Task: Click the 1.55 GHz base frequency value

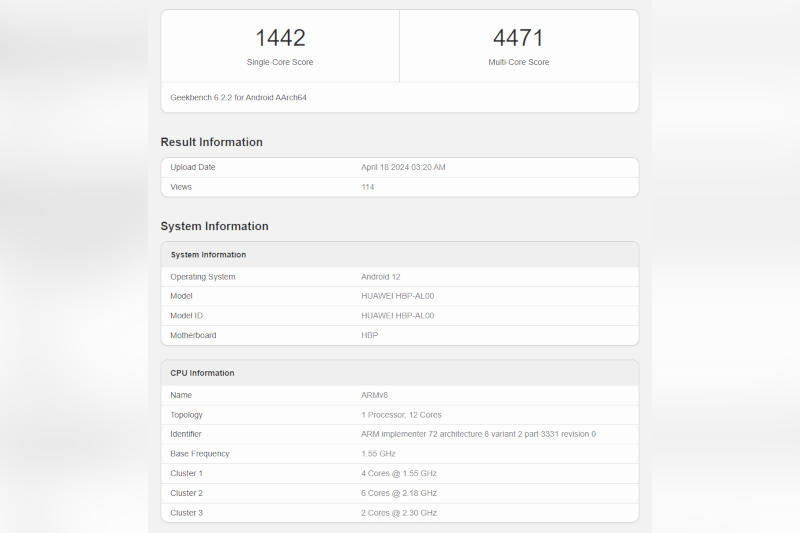Action: click(x=381, y=454)
